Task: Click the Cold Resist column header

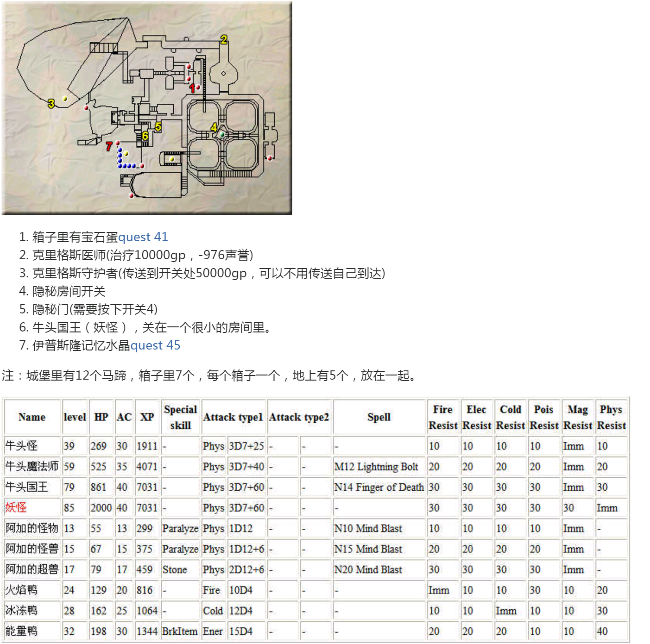Action: coord(511,417)
